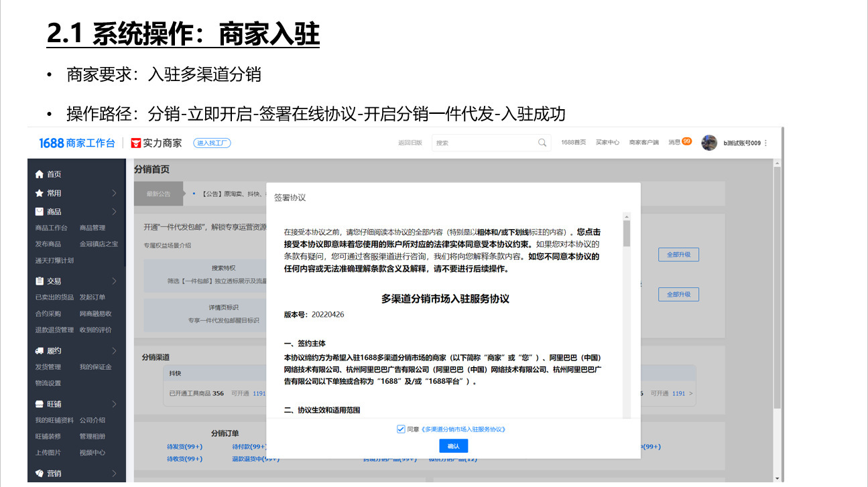Click the search magnifier icon
Image resolution: width=868 pixels, height=487 pixels.
pyautogui.click(x=542, y=143)
